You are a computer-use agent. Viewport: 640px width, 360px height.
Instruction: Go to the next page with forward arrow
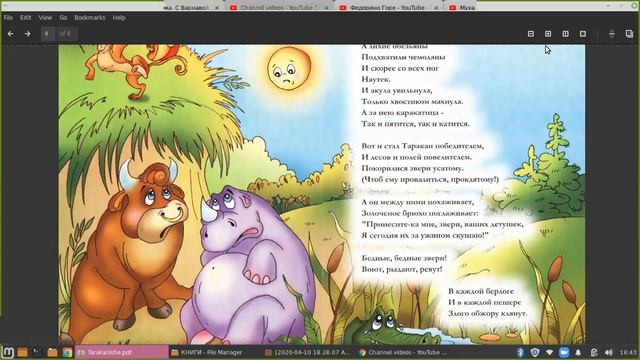click(x=27, y=34)
